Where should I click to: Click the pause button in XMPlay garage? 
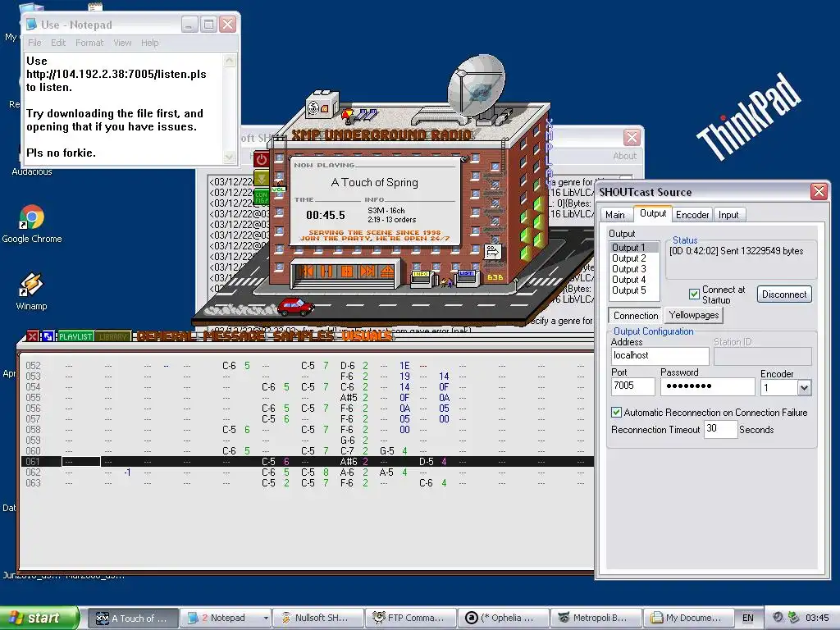tap(326, 272)
